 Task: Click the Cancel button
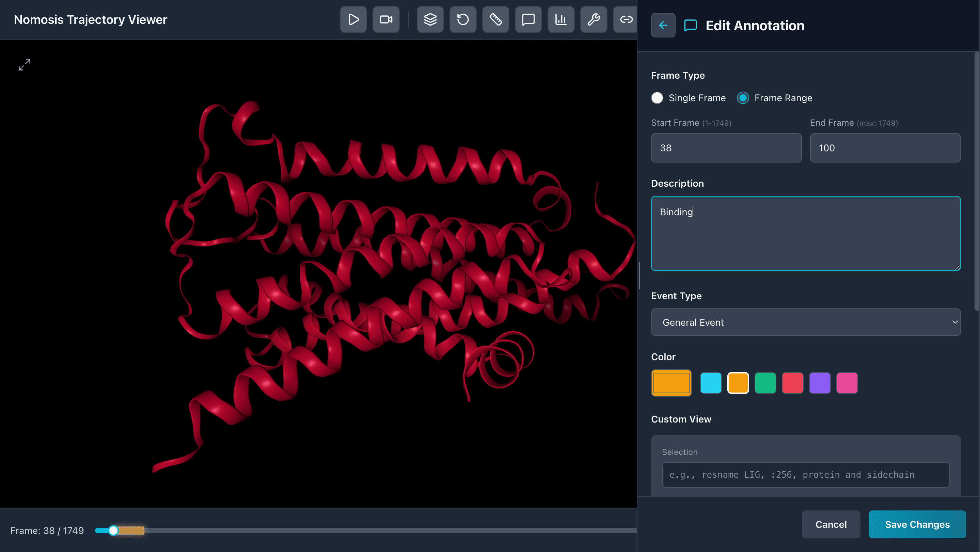pos(831,524)
